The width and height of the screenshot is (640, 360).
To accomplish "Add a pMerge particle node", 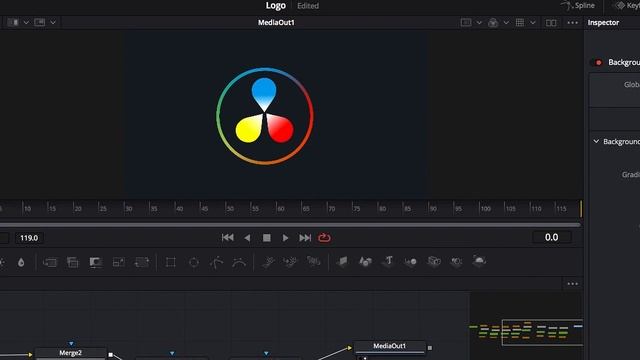I will point(291,262).
